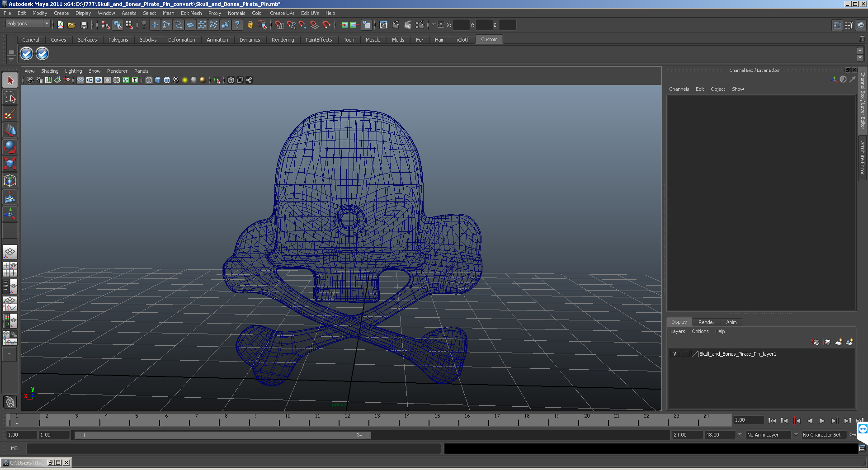
Task: Click the Make live magnet icon
Action: tap(326, 25)
